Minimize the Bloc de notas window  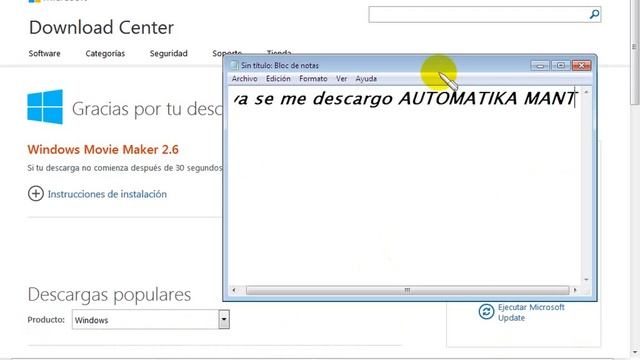click(x=540, y=65)
